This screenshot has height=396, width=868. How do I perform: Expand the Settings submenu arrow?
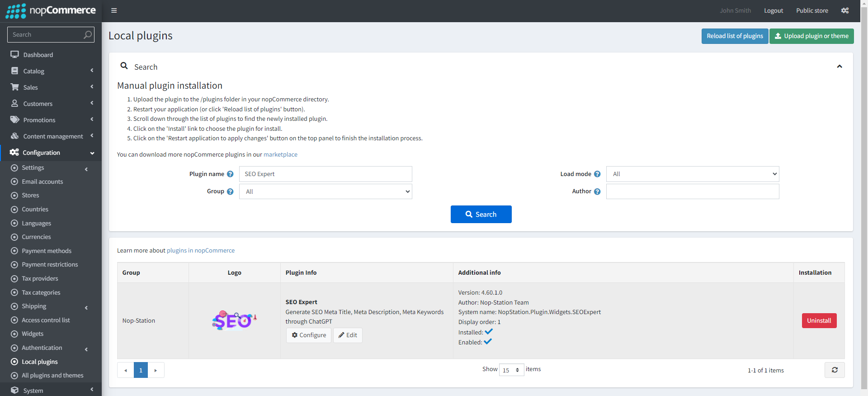pyautogui.click(x=86, y=169)
